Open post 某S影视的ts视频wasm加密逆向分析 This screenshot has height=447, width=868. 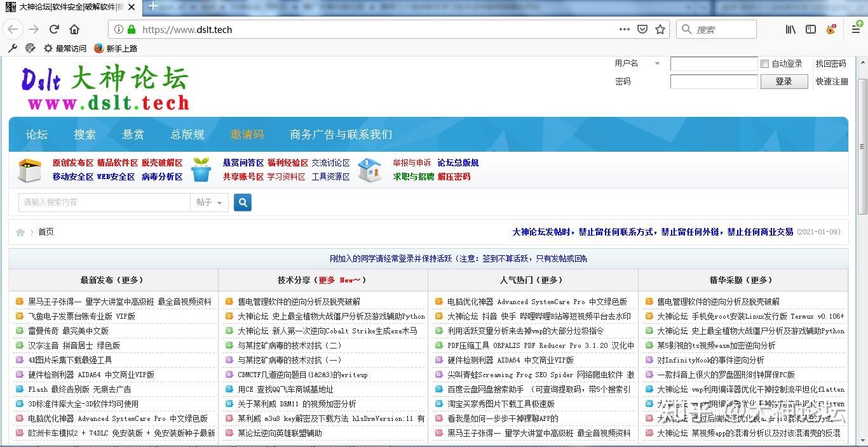[x=716, y=345]
